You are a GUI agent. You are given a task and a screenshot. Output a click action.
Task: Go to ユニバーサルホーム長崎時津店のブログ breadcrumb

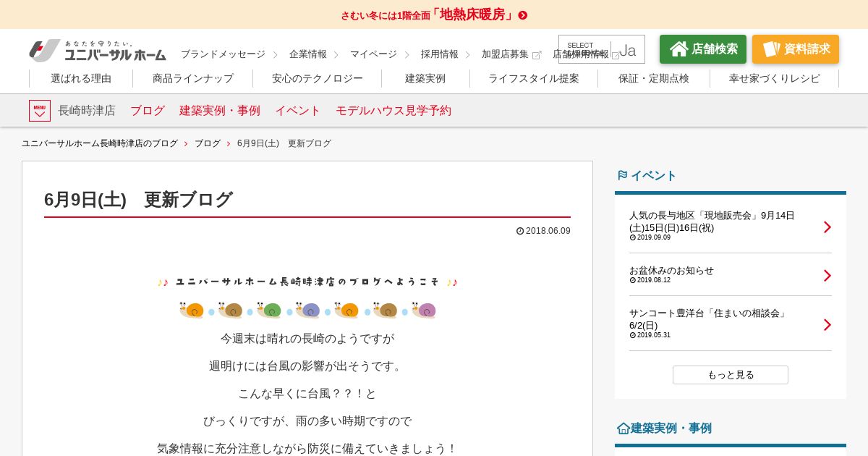(x=100, y=143)
